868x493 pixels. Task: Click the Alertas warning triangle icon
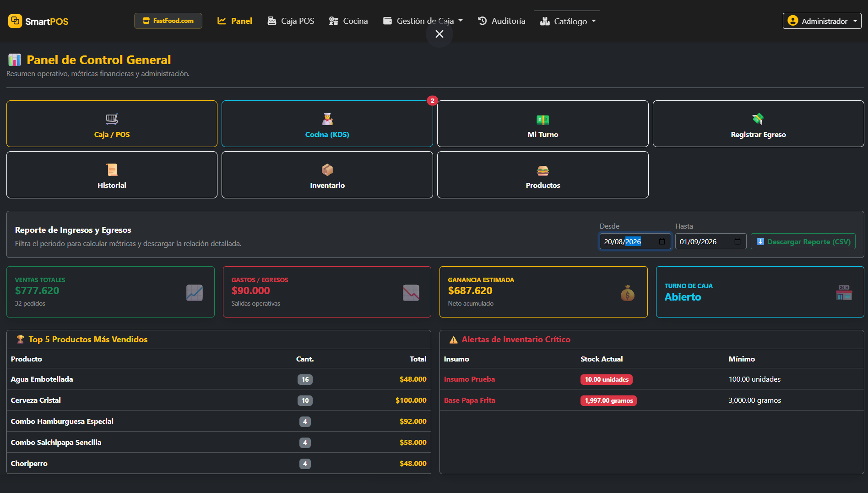pos(454,340)
